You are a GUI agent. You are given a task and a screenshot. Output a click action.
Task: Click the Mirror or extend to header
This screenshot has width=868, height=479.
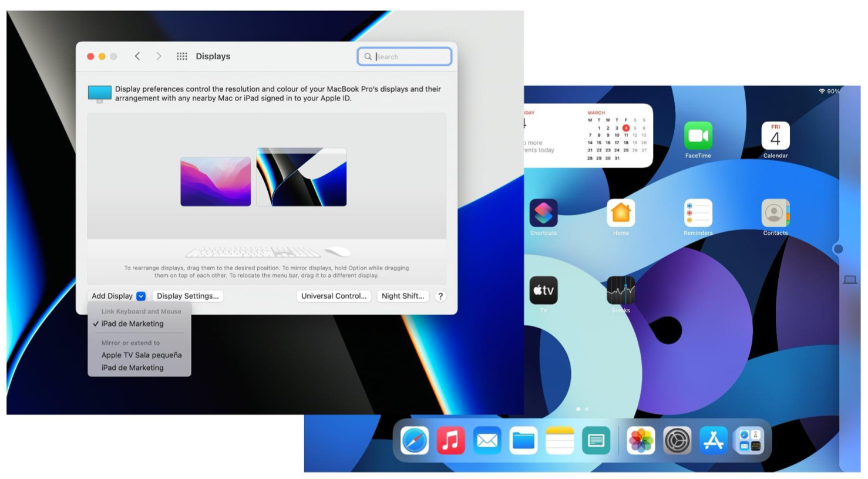[x=130, y=343]
